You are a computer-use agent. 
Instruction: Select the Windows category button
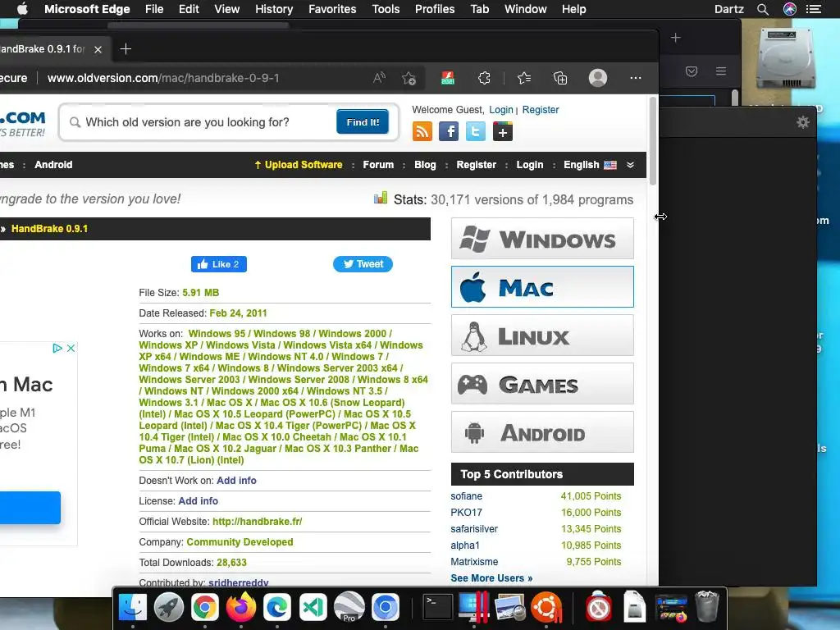coord(542,239)
